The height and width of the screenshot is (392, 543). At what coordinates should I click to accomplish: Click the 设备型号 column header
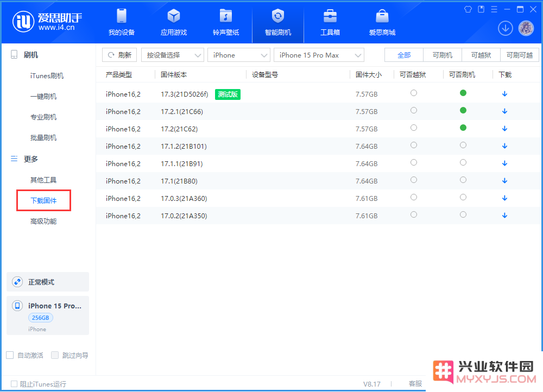pos(265,75)
